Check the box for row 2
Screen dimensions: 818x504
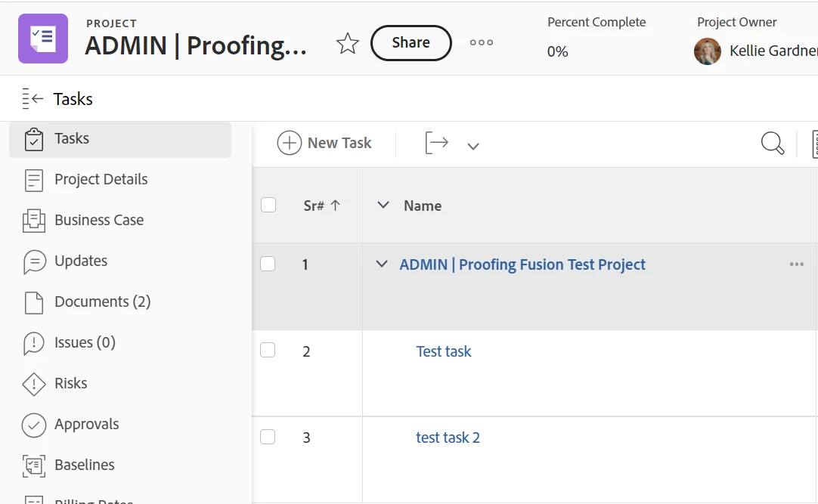pyautogui.click(x=268, y=351)
